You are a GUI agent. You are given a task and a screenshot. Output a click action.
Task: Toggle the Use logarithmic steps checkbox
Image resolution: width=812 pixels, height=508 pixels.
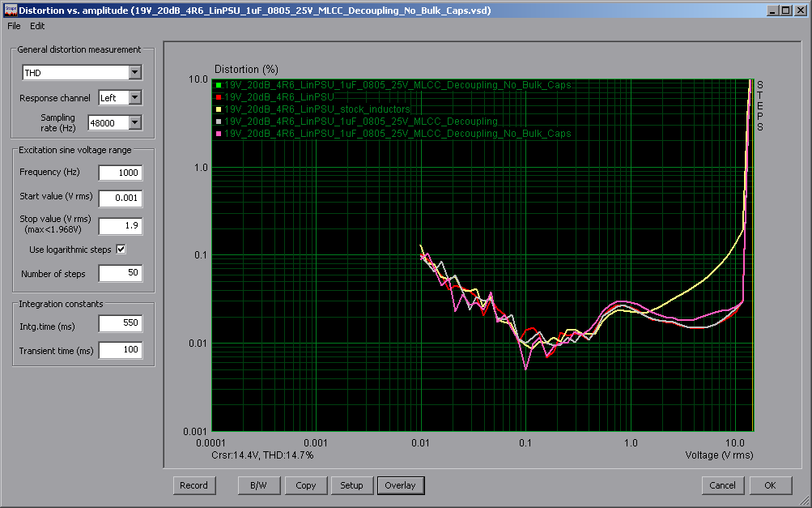[x=121, y=249]
